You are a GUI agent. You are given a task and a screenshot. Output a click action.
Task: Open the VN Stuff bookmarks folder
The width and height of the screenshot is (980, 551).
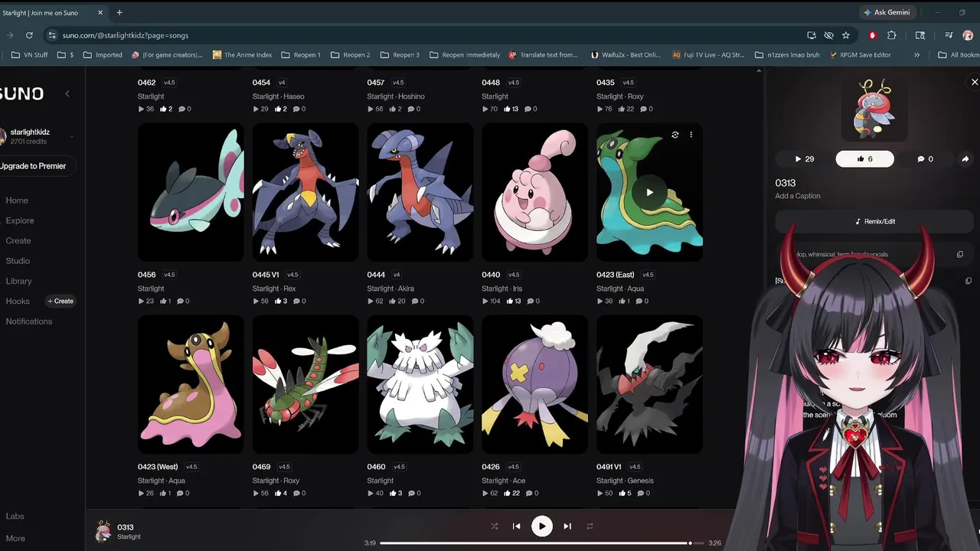[x=30, y=55]
